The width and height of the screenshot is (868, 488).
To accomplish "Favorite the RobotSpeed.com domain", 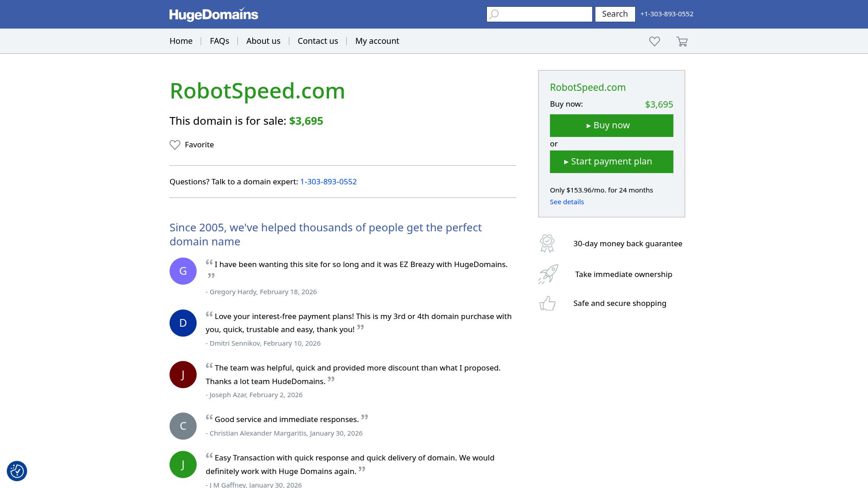I will [191, 145].
